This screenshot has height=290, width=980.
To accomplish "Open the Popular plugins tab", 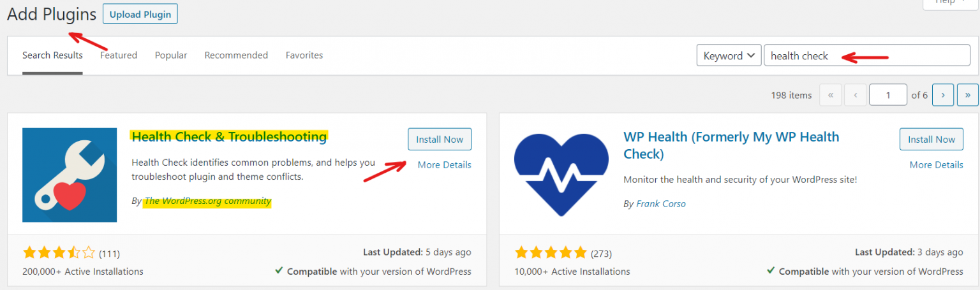I will (171, 55).
